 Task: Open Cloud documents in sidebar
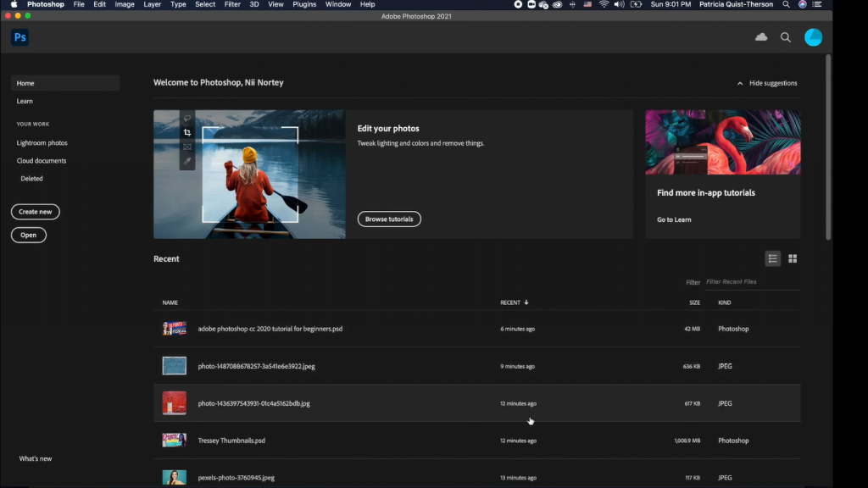(42, 160)
